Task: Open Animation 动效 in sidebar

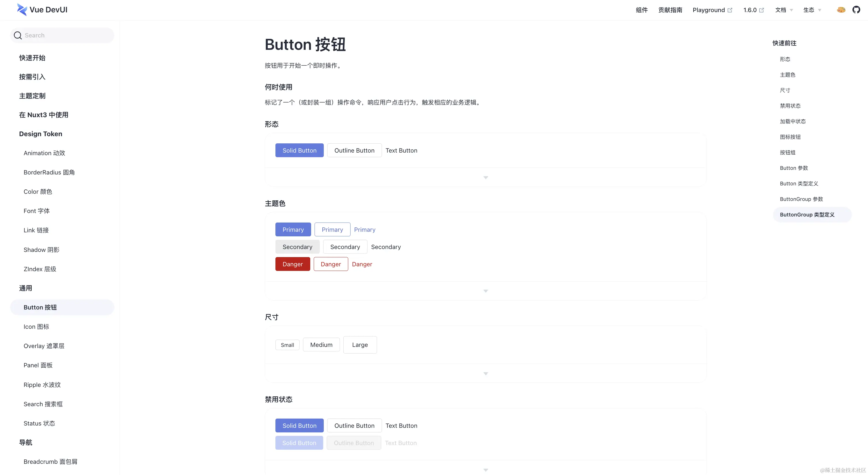Action: coord(44,153)
